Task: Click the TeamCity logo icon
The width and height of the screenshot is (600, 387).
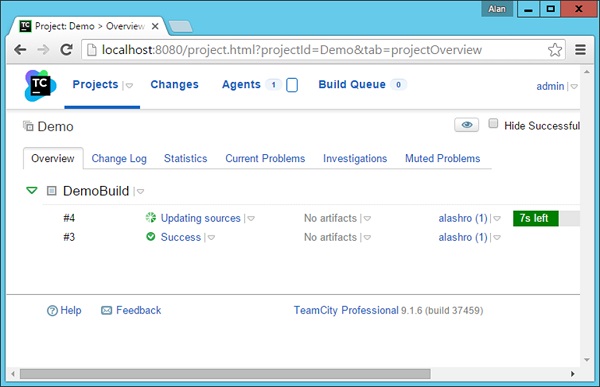Action: pyautogui.click(x=40, y=85)
